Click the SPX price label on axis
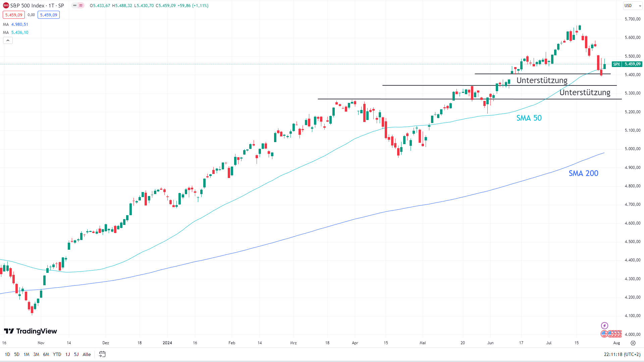The image size is (644, 362). pos(627,64)
